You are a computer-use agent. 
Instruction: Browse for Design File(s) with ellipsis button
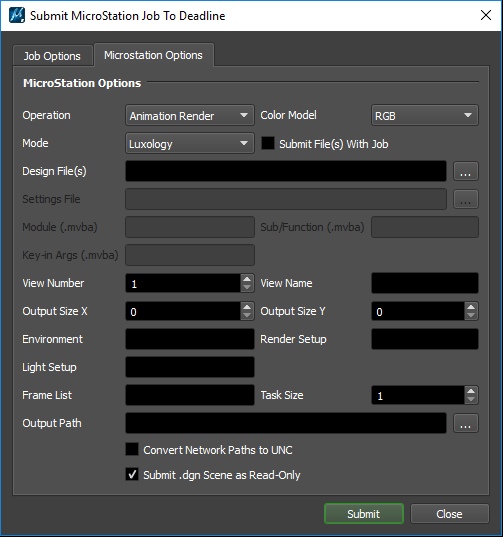click(x=466, y=171)
